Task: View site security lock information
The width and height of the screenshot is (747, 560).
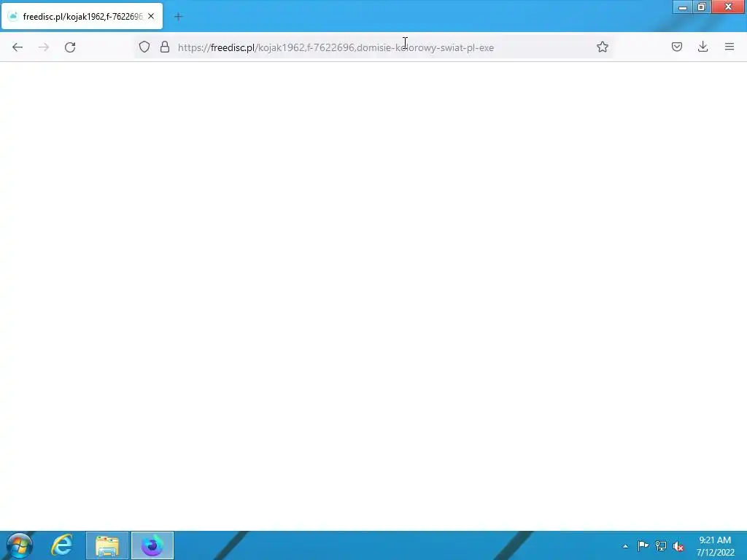Action: pos(165,47)
